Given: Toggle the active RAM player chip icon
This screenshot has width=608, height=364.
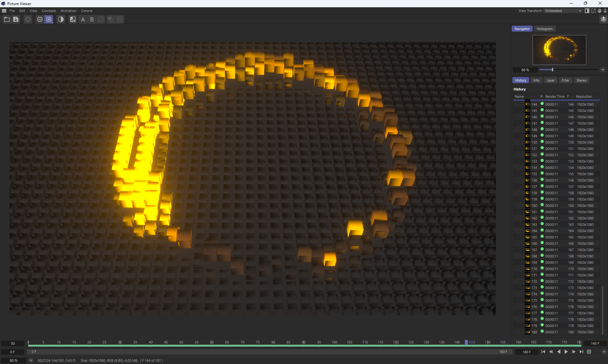Looking at the screenshot, I should (x=49, y=19).
